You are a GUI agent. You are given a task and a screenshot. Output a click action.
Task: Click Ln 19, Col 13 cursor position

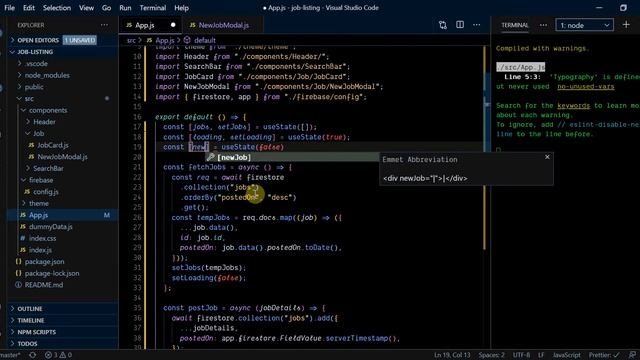[452, 355]
